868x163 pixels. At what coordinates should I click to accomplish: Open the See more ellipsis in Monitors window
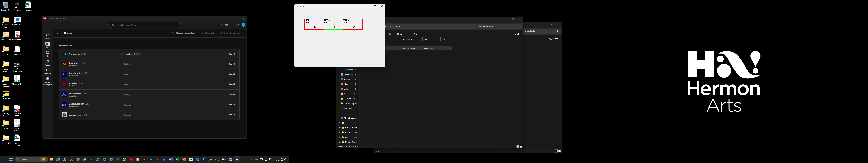tap(426, 34)
